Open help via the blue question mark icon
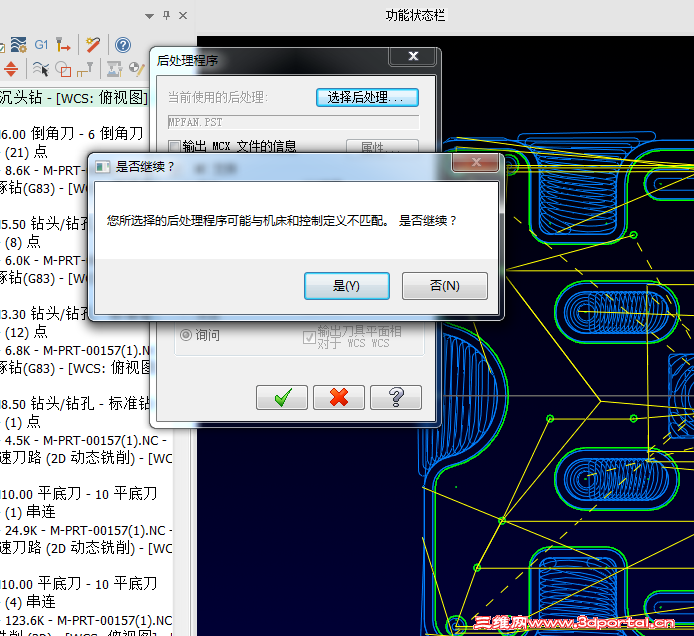 coord(123,45)
